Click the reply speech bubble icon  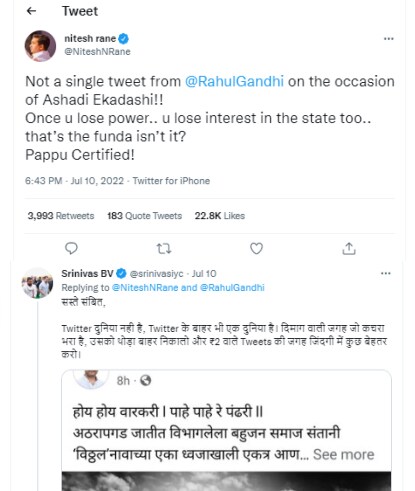click(x=71, y=248)
